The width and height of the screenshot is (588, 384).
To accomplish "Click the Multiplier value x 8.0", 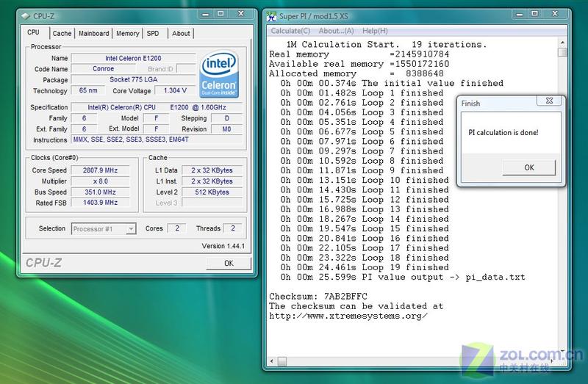I will 100,181.
